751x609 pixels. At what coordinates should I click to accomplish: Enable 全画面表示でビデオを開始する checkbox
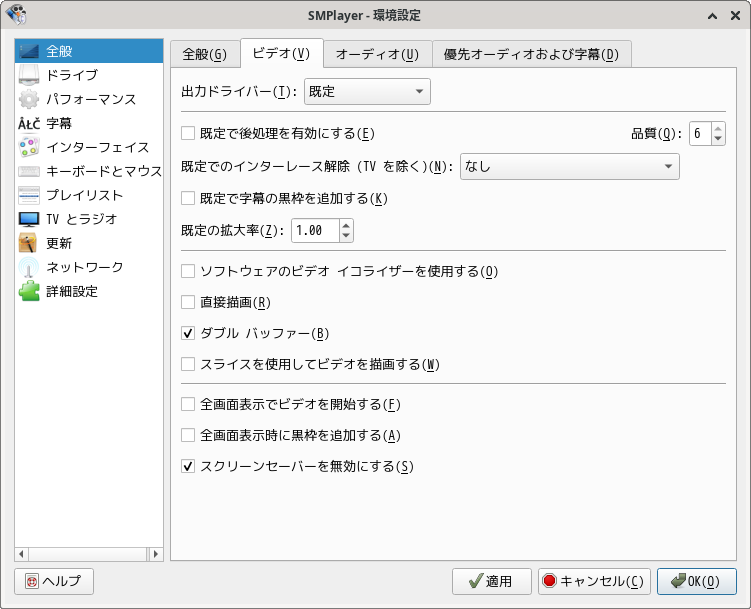(188, 404)
